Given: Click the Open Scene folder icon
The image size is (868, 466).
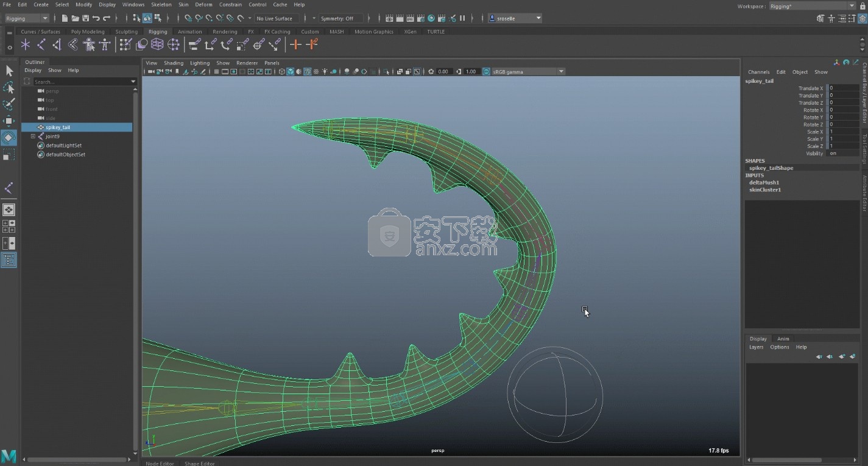Looking at the screenshot, I should [x=75, y=18].
